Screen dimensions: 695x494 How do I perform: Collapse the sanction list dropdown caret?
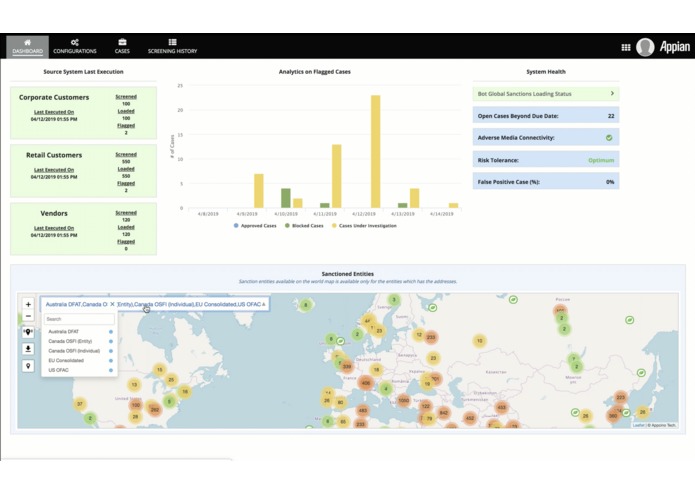(x=264, y=304)
